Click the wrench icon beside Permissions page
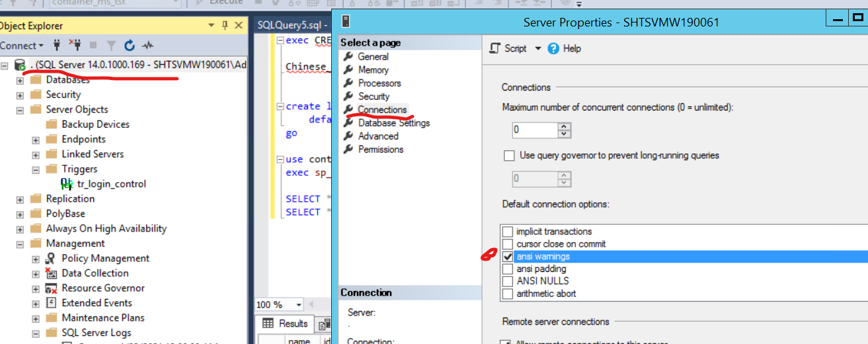This screenshot has width=868, height=344. coord(349,150)
